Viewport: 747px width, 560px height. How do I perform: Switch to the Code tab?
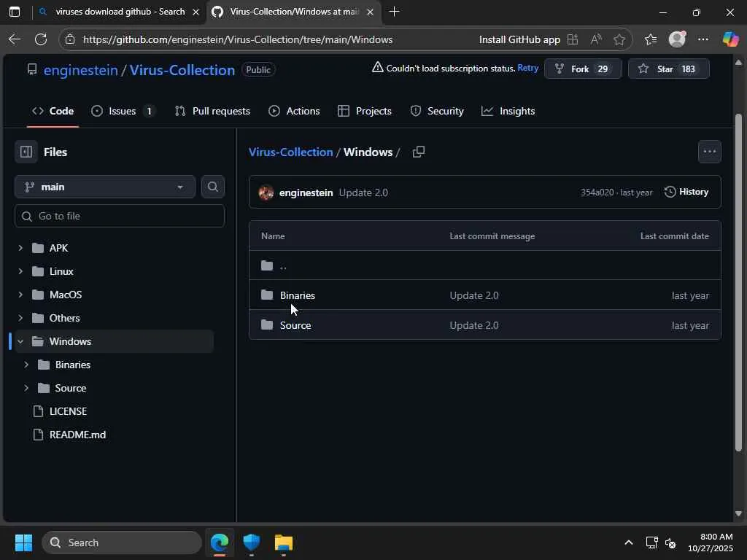tap(53, 111)
